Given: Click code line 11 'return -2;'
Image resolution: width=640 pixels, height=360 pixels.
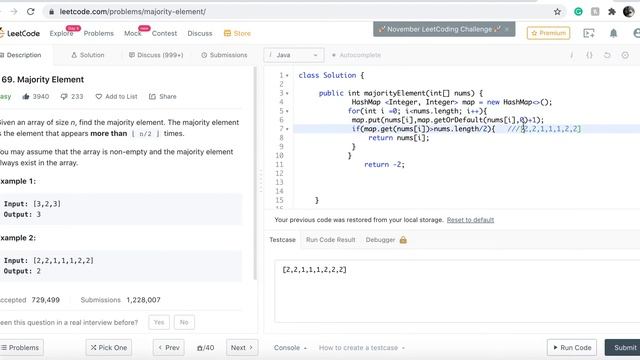Looking at the screenshot, I should [x=384, y=164].
